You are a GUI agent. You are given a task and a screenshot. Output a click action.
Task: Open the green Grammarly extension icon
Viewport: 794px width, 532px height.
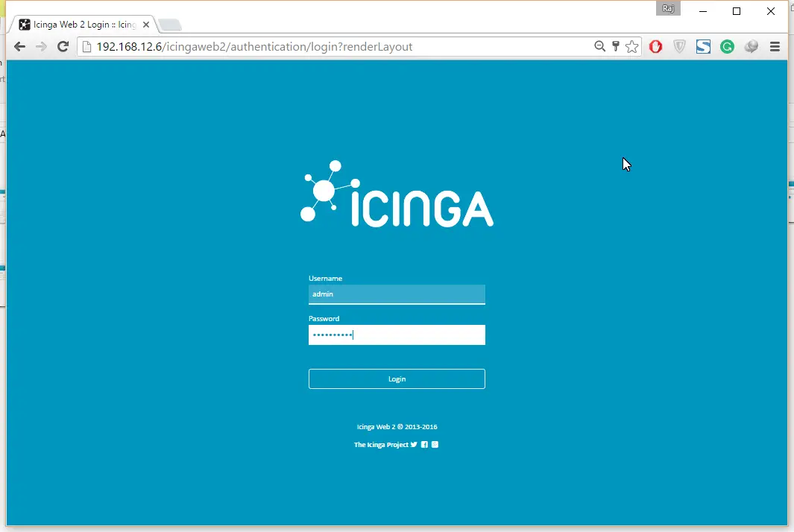pos(727,47)
